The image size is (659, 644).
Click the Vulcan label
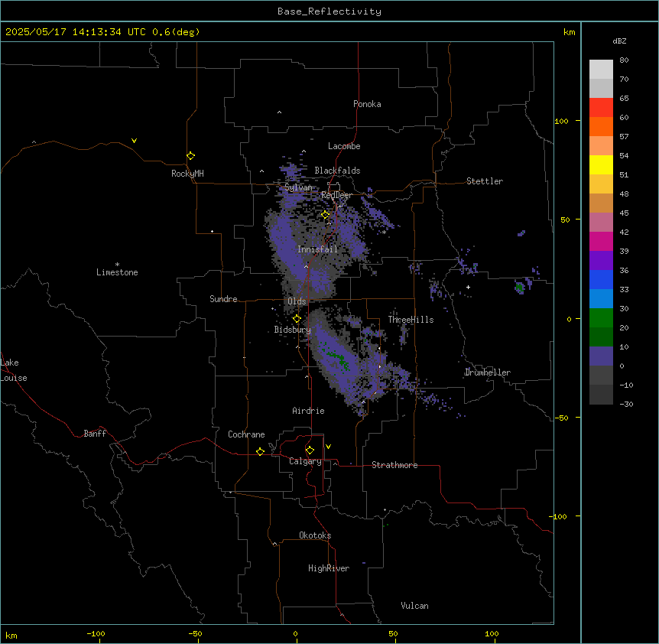pyautogui.click(x=414, y=606)
